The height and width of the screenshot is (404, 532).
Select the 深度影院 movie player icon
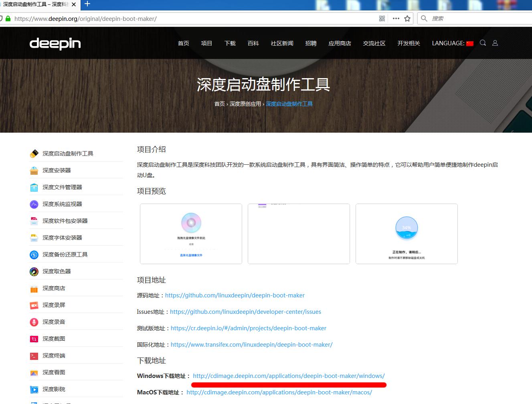[34, 389]
